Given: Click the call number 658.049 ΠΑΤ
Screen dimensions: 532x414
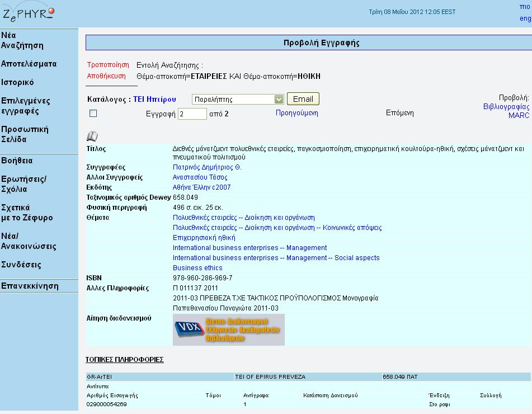Looking at the screenshot, I should (x=400, y=377).
